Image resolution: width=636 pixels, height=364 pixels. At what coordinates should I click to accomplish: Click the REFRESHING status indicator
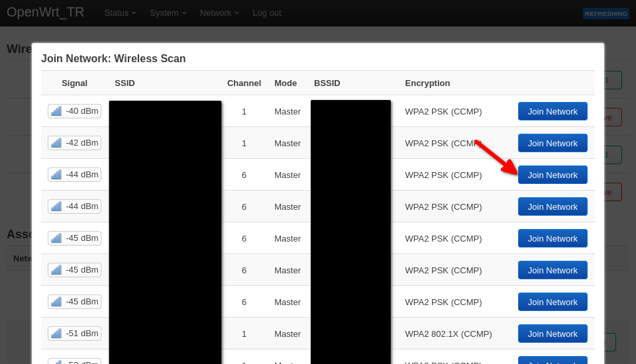click(606, 13)
